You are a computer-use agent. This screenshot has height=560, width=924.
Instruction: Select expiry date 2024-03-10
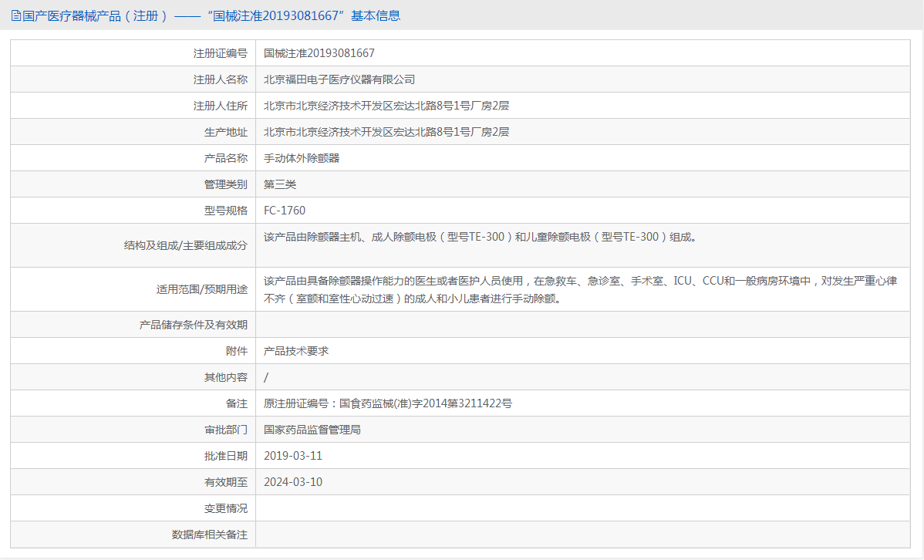coord(293,482)
